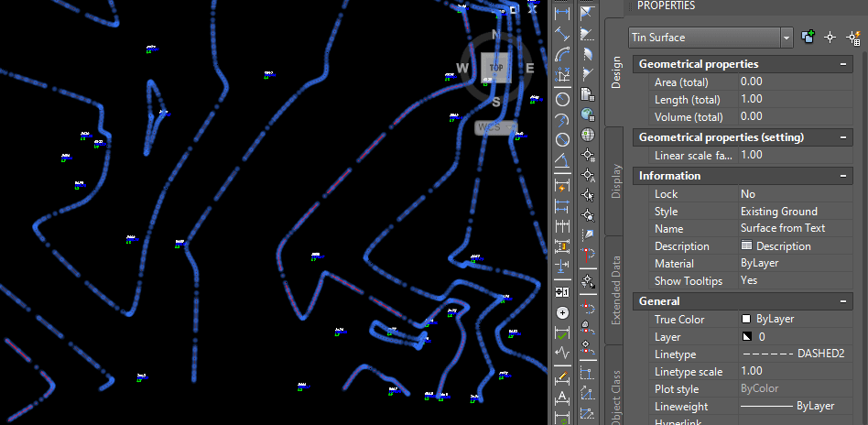Select the Diameter dimension tool
868x425 pixels.
(x=562, y=139)
